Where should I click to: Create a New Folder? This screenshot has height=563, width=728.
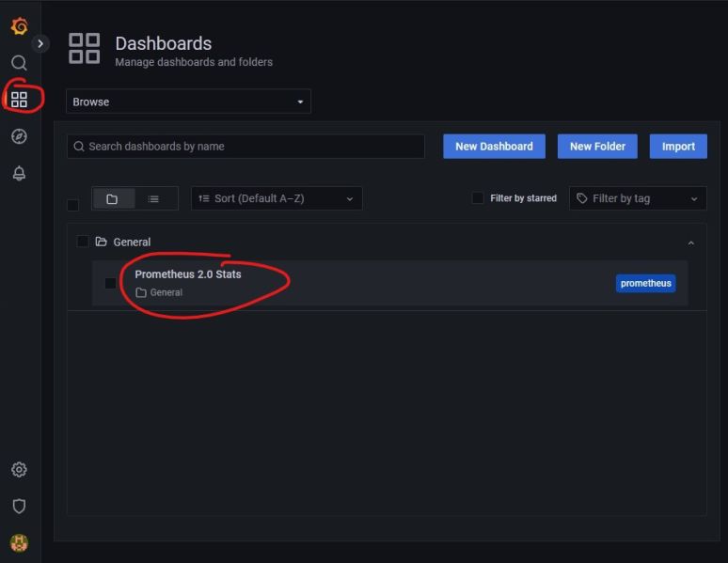pos(597,147)
